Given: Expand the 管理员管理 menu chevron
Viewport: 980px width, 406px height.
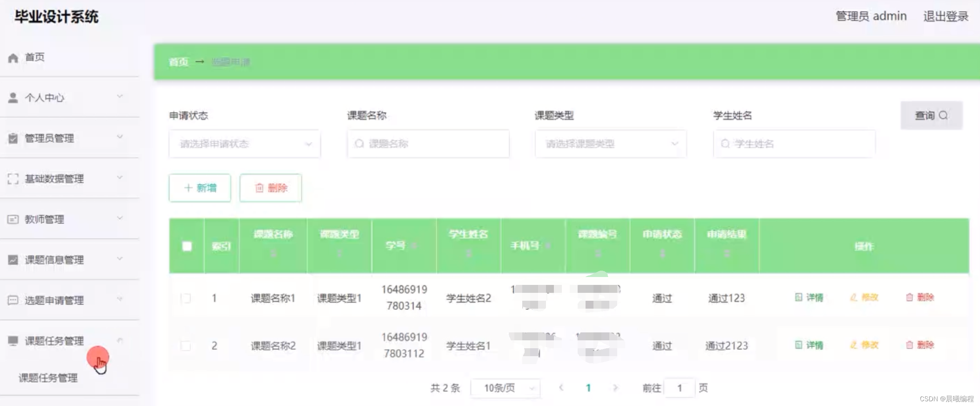Looking at the screenshot, I should (120, 137).
